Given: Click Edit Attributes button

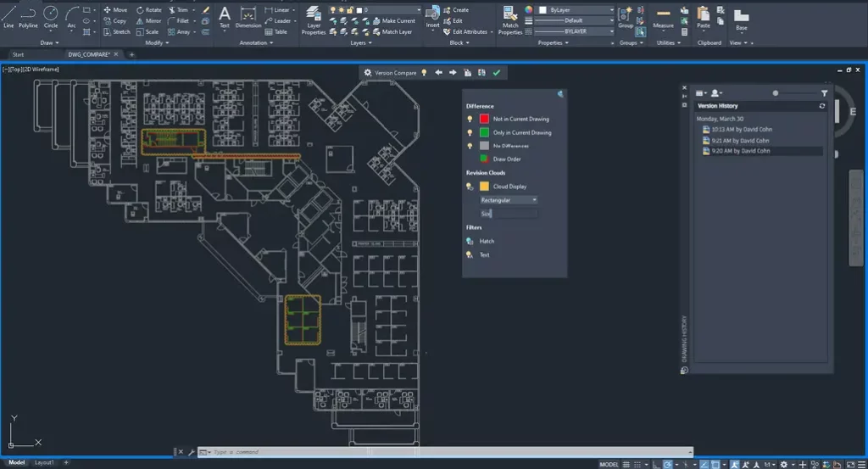Looking at the screenshot, I should (466, 32).
